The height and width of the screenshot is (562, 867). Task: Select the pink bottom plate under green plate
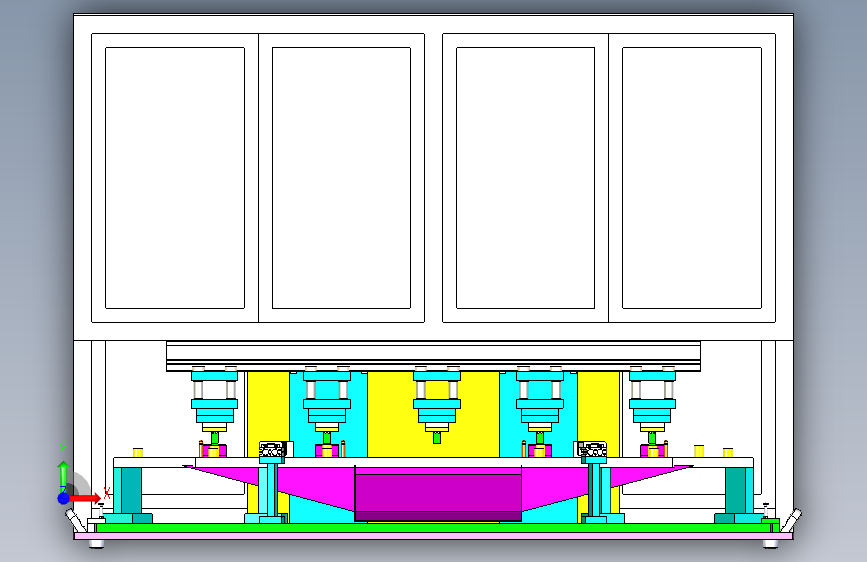click(x=434, y=535)
